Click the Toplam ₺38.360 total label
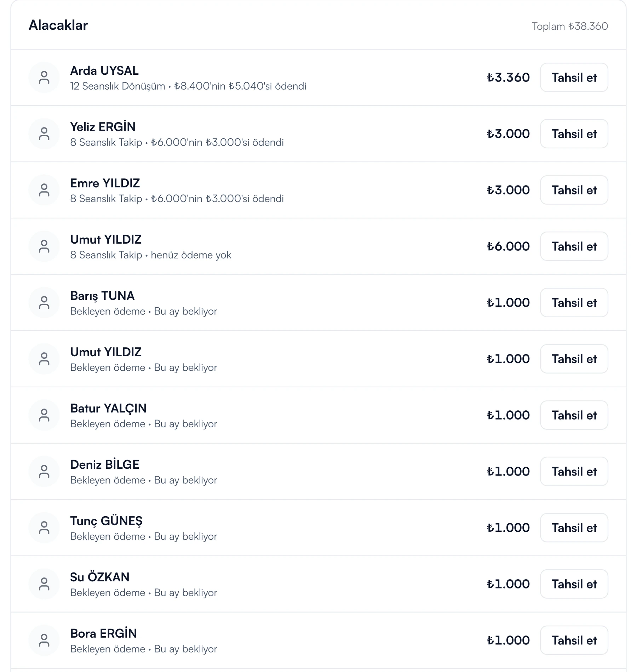The width and height of the screenshot is (637, 672). pyautogui.click(x=570, y=26)
